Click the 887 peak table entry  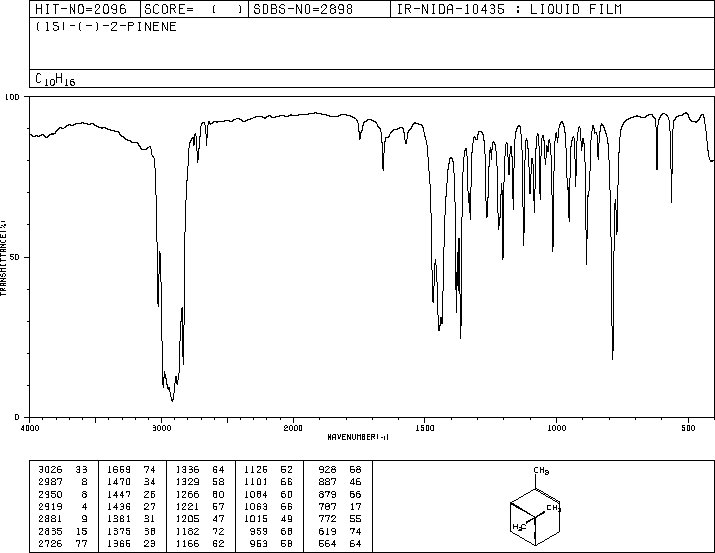click(340, 482)
